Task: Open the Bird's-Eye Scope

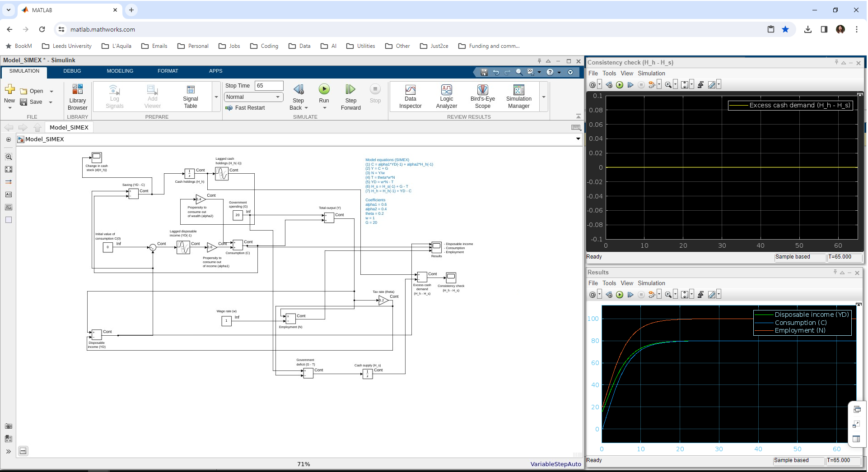Action: tap(482, 97)
